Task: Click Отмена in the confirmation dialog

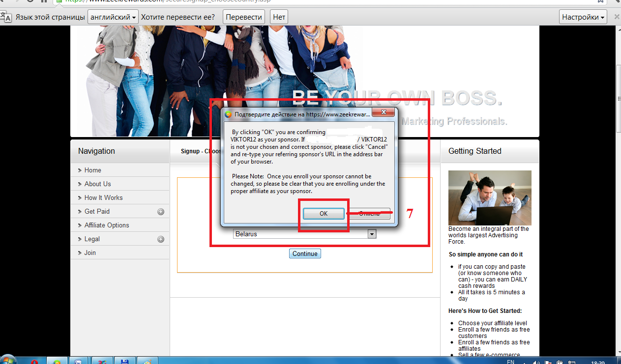Action: tap(369, 214)
